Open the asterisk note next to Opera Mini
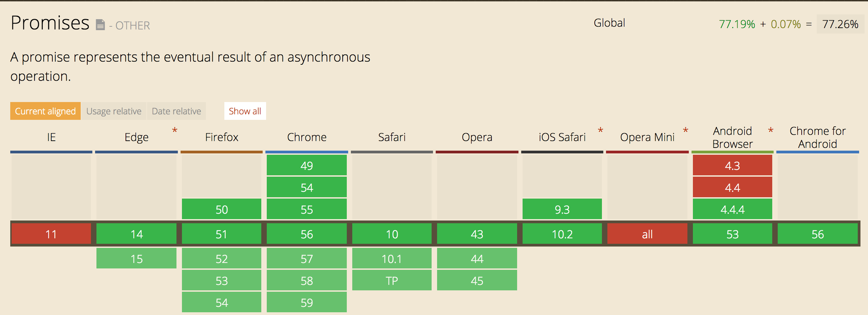This screenshot has height=315, width=868. click(686, 131)
